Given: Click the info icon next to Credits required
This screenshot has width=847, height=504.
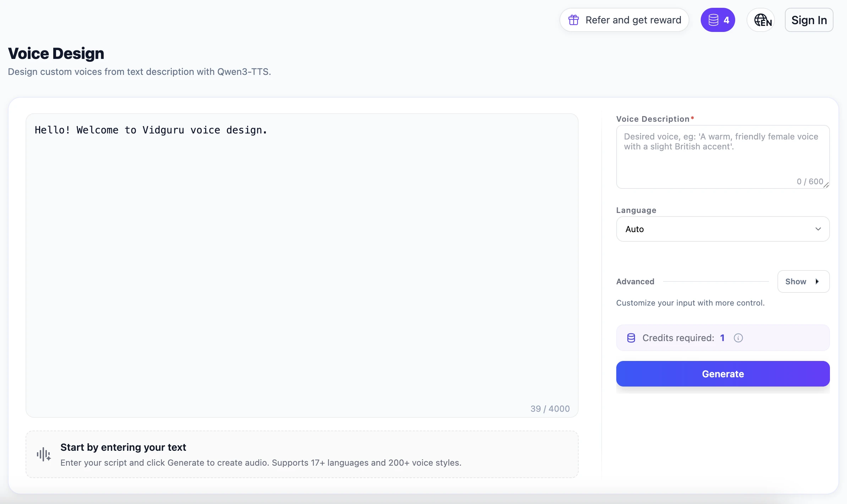Looking at the screenshot, I should (738, 338).
